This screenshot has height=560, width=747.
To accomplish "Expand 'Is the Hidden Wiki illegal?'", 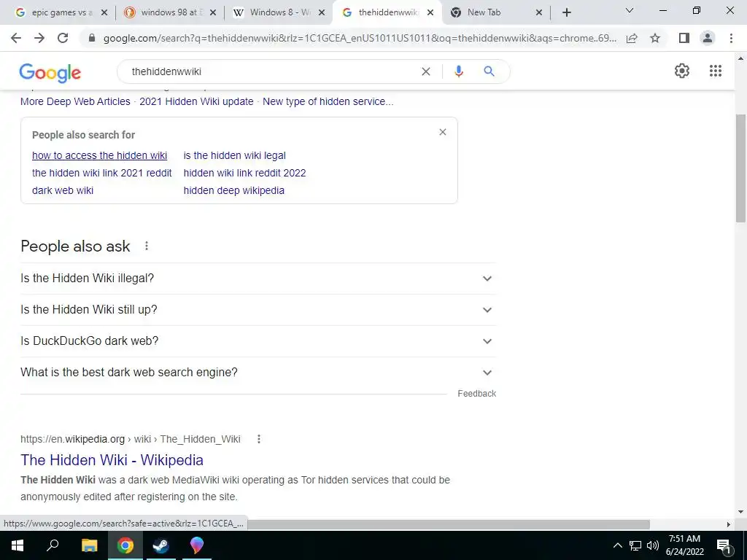I will point(258,279).
